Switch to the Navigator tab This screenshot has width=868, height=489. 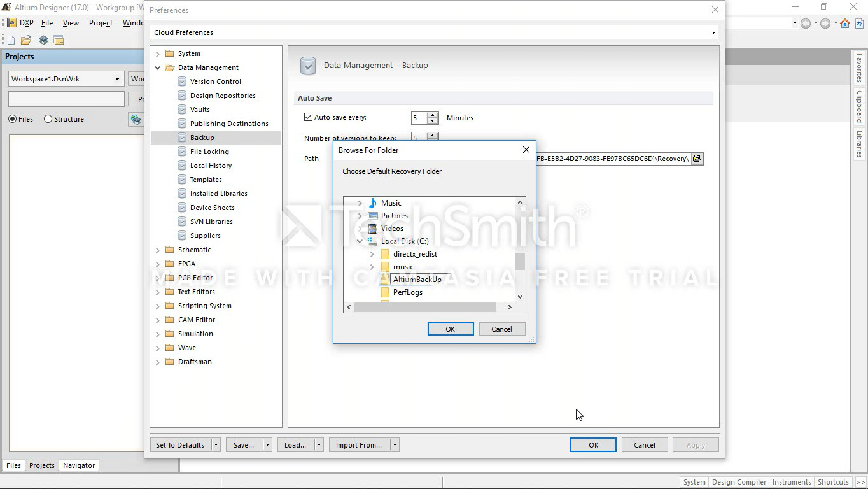point(79,465)
